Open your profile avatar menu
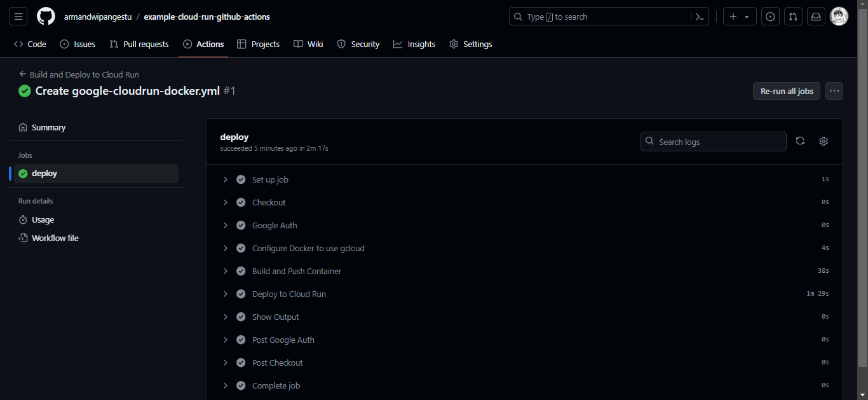The image size is (868, 400). point(839,16)
